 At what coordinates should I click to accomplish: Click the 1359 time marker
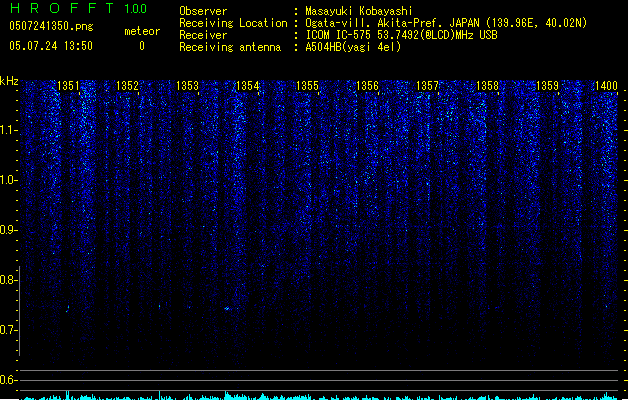[x=548, y=86]
